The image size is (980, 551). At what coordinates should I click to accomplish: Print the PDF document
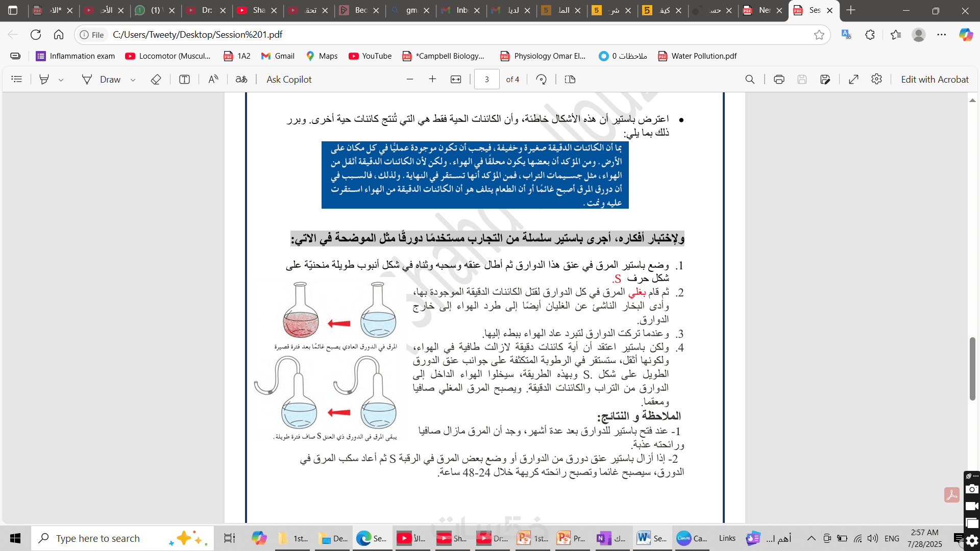779,79
